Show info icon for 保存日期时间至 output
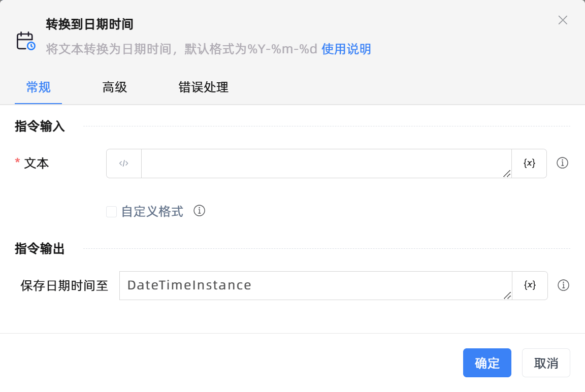 point(563,285)
